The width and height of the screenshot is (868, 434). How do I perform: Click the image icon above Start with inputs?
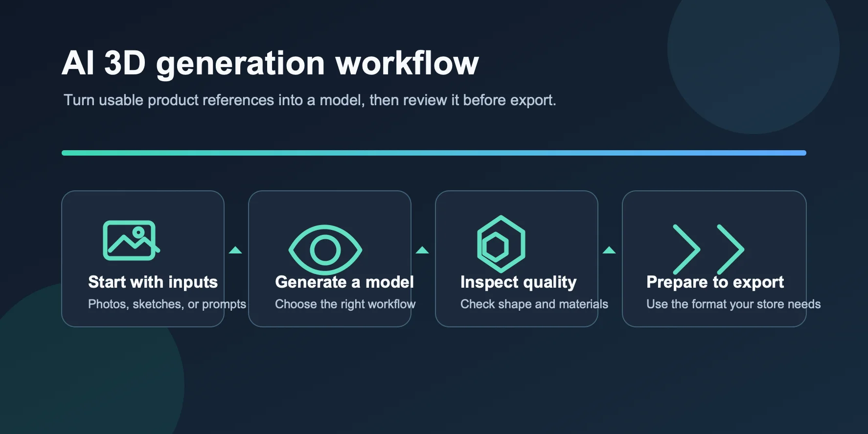(132, 240)
